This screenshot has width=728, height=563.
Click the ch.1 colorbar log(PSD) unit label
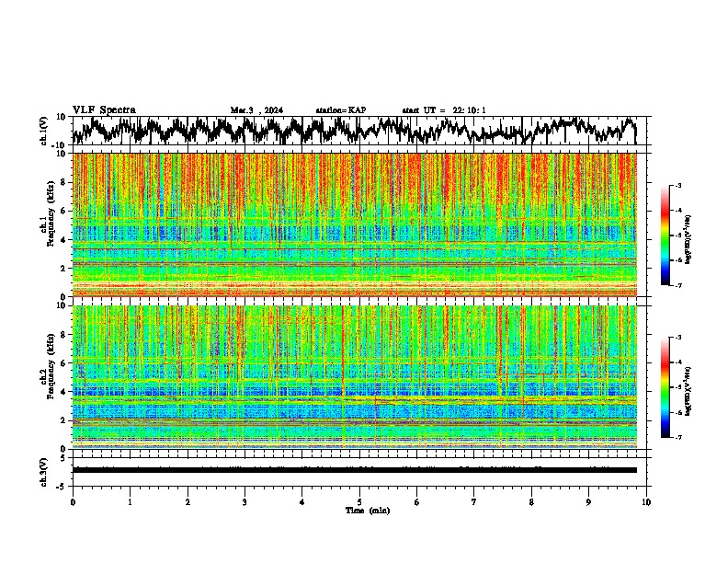pos(688,240)
